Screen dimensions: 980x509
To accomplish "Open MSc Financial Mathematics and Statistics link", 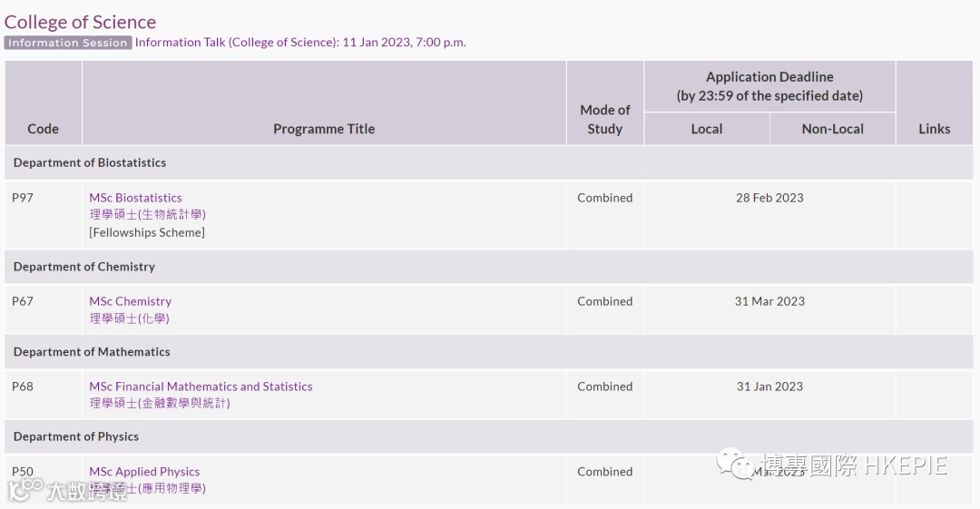I will [201, 387].
